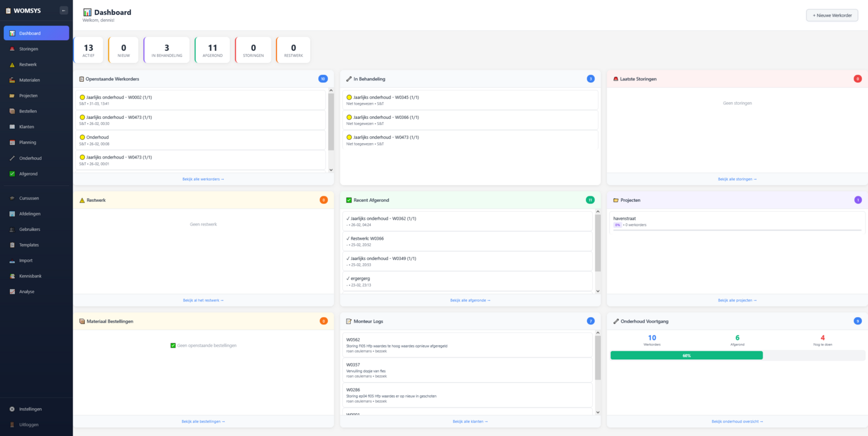Open Materialen via its sidebar icon
This screenshot has height=436, width=868.
12,79
